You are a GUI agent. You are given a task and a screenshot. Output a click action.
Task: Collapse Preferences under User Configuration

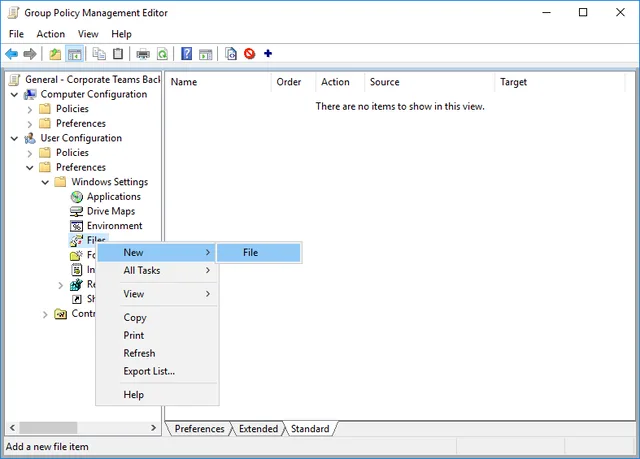pos(30,168)
